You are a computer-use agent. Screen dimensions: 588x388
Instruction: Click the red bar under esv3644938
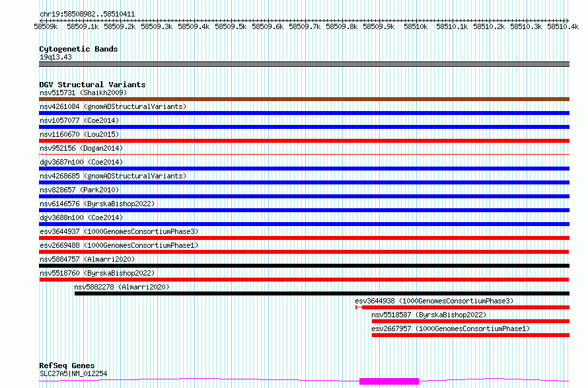point(462,307)
